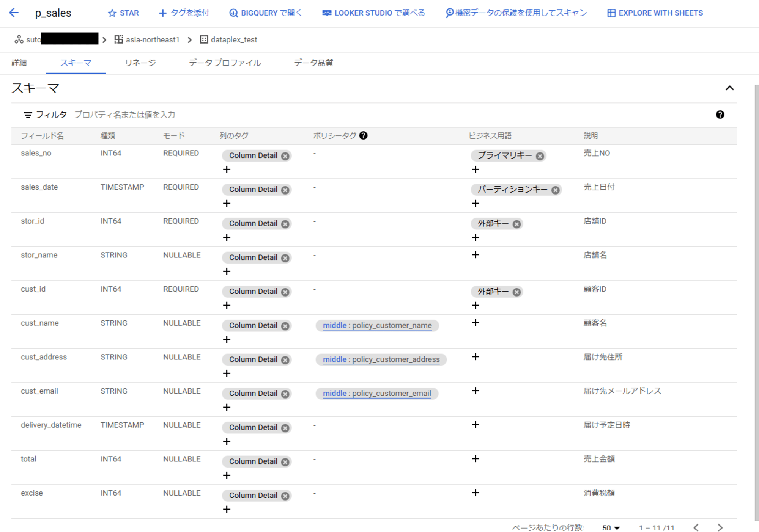The image size is (759, 532).
Task: Remove Column Detail tag from sales_date
Action: (285, 190)
